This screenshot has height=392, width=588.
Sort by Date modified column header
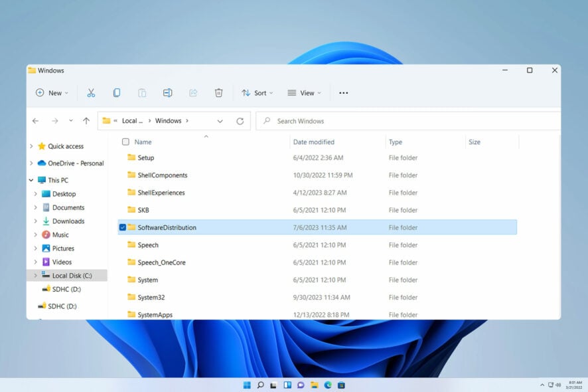(x=313, y=142)
